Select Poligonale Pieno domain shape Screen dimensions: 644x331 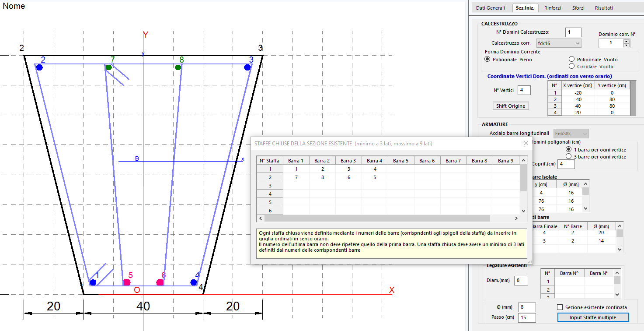coord(488,59)
